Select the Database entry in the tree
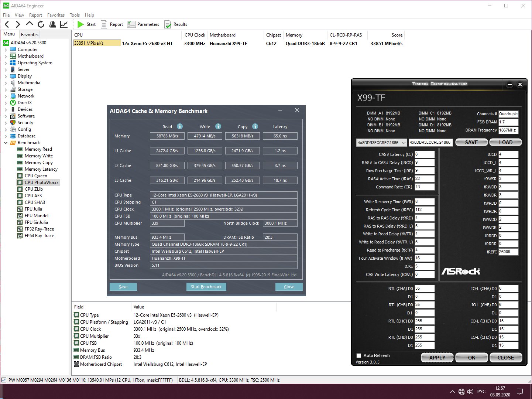The width and height of the screenshot is (532, 399). click(x=27, y=136)
